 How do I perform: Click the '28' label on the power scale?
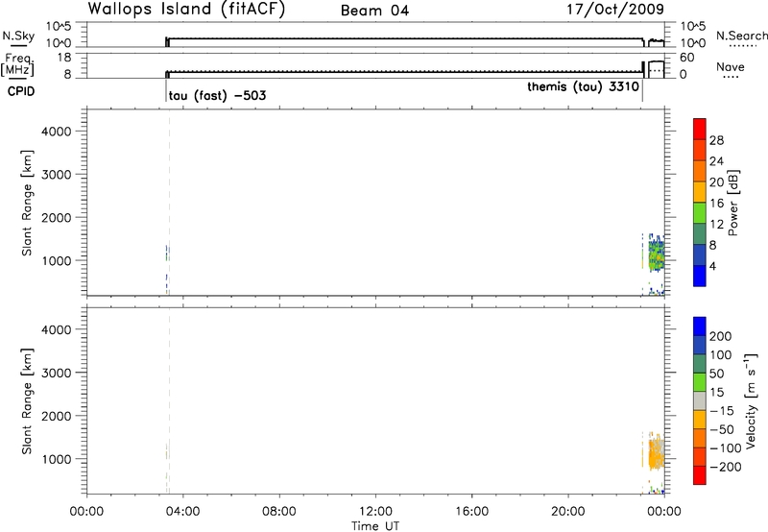[x=716, y=140]
